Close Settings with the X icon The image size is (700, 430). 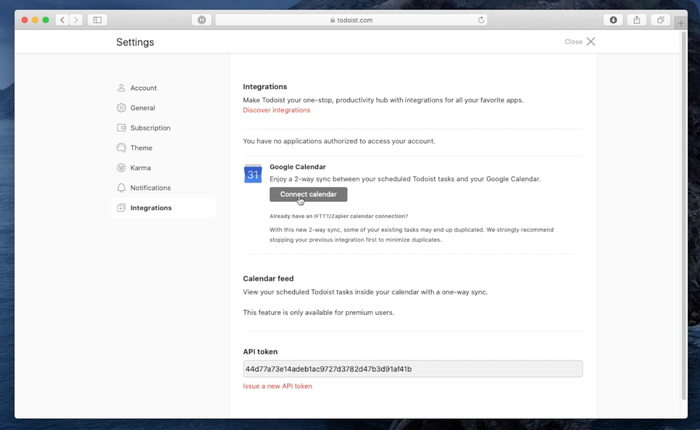coord(591,42)
